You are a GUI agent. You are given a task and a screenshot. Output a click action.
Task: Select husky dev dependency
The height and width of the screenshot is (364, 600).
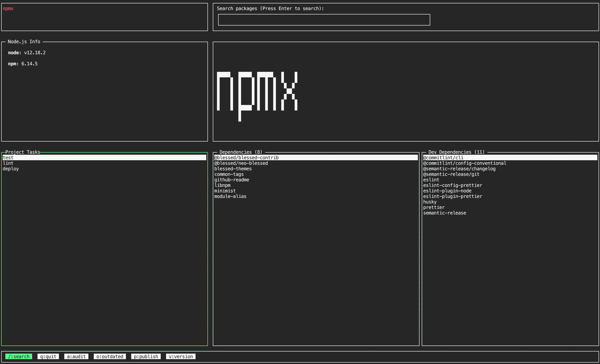[430, 202]
